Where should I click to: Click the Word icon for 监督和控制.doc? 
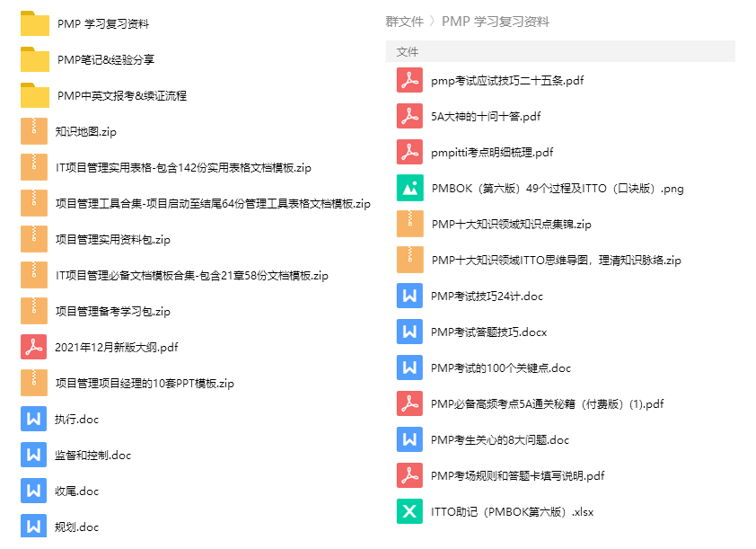pyautogui.click(x=34, y=455)
